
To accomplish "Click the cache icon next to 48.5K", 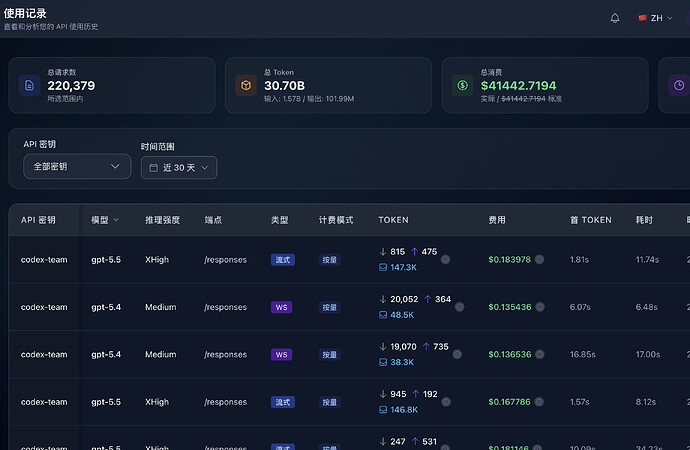I will click(383, 315).
